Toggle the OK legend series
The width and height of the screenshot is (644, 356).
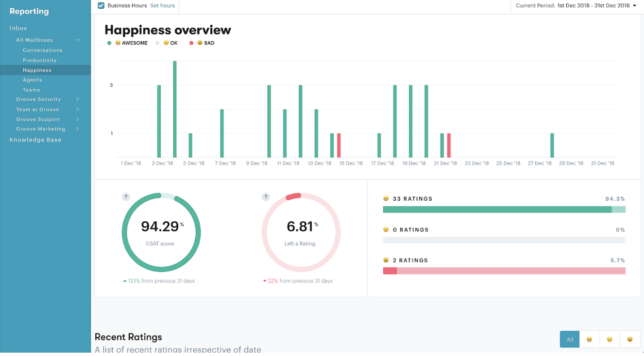(x=167, y=43)
